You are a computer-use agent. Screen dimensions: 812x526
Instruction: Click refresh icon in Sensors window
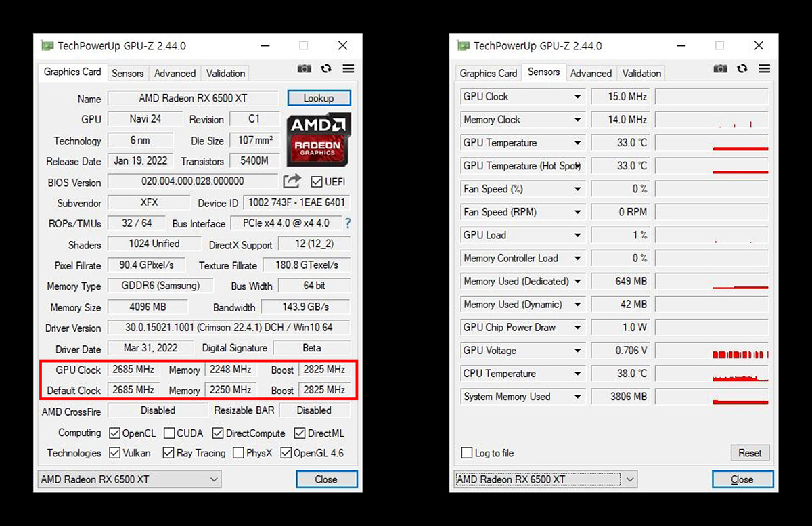coord(742,69)
